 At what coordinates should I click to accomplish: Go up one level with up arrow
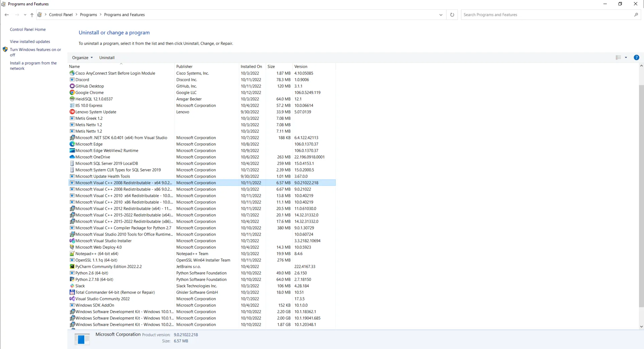[32, 15]
